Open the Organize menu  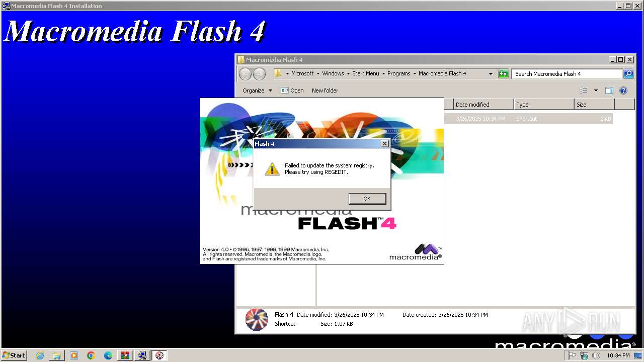(x=257, y=90)
